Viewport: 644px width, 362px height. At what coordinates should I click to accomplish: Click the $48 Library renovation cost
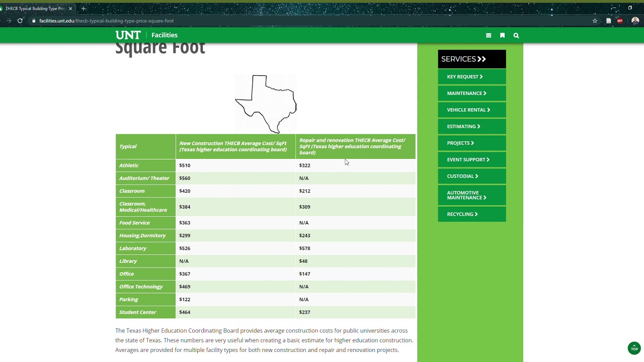click(x=303, y=261)
